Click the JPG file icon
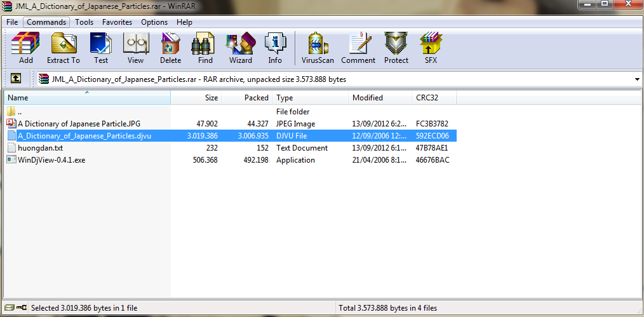The height and width of the screenshot is (317, 644). 11,123
